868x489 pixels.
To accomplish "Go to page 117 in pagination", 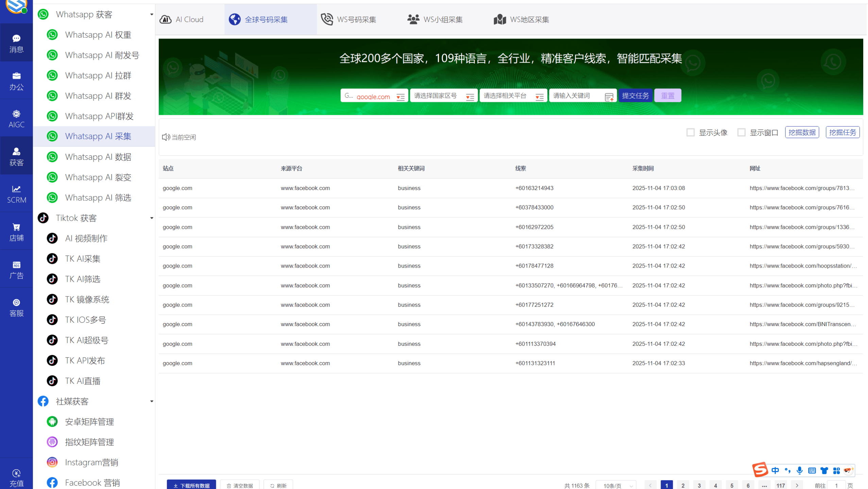I will pyautogui.click(x=781, y=485).
